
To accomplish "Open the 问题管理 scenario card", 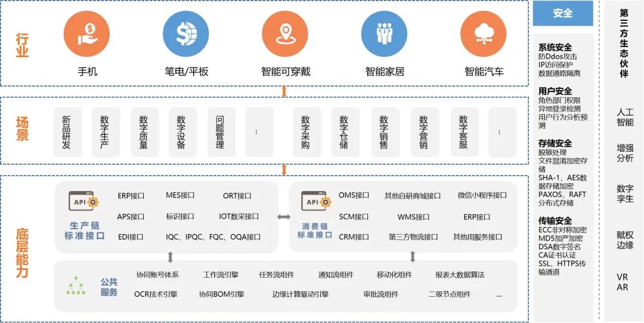I will 221,132.
